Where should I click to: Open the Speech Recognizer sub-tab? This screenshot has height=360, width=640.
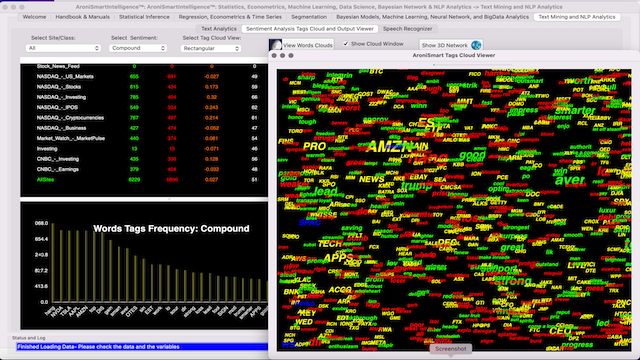click(407, 29)
